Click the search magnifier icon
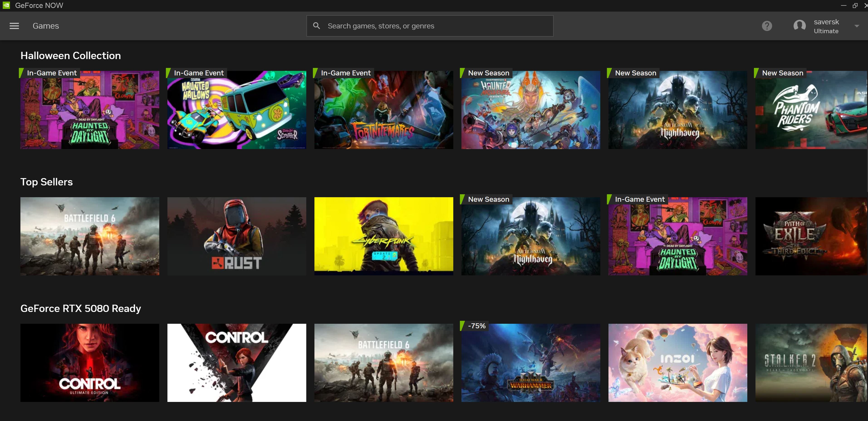This screenshot has width=868, height=421. (316, 26)
